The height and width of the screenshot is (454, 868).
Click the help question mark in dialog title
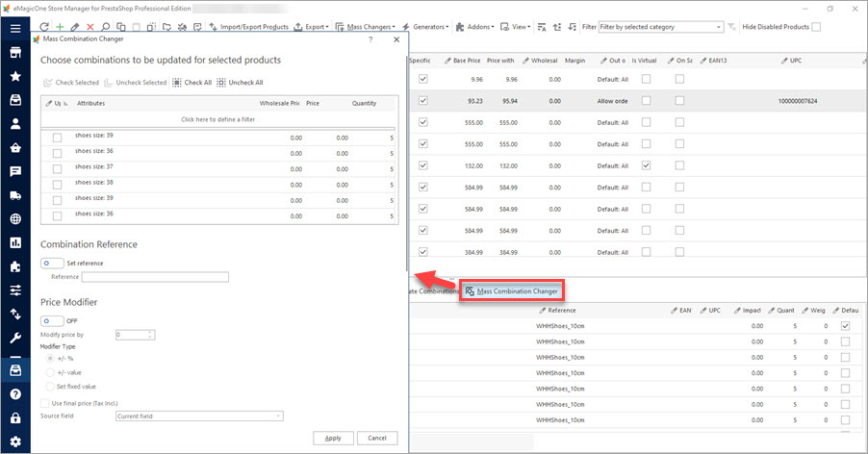coord(370,39)
